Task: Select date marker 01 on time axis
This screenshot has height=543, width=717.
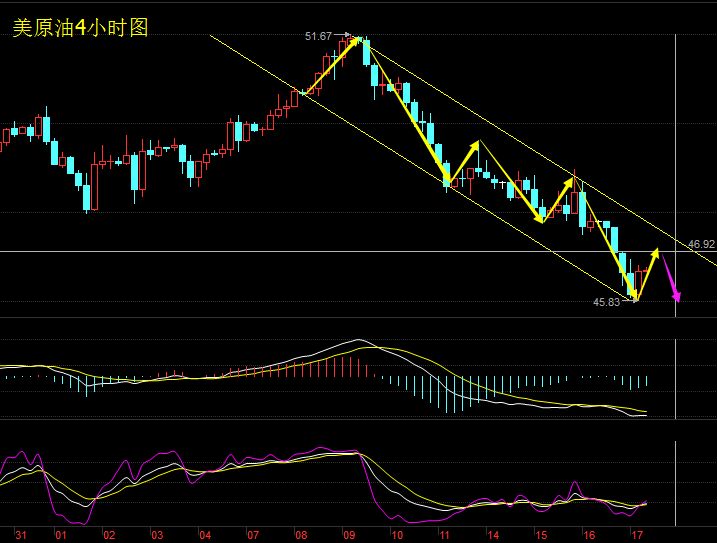Action: (61, 535)
